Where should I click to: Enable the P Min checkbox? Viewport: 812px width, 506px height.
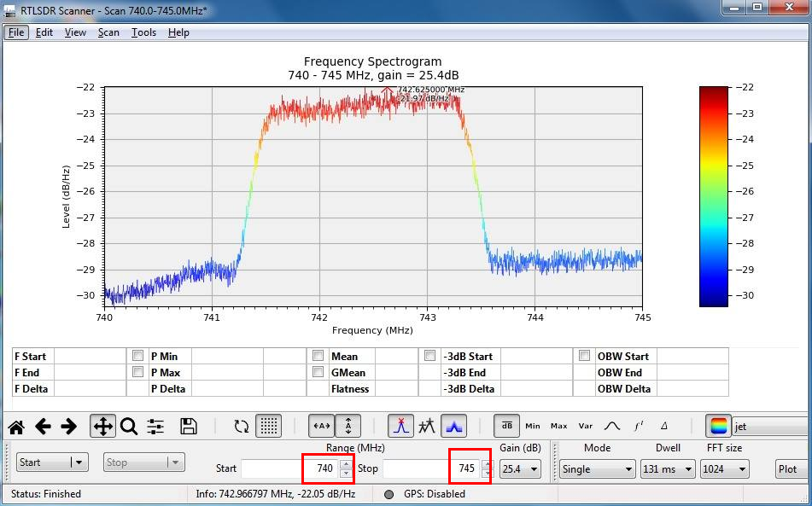point(138,356)
